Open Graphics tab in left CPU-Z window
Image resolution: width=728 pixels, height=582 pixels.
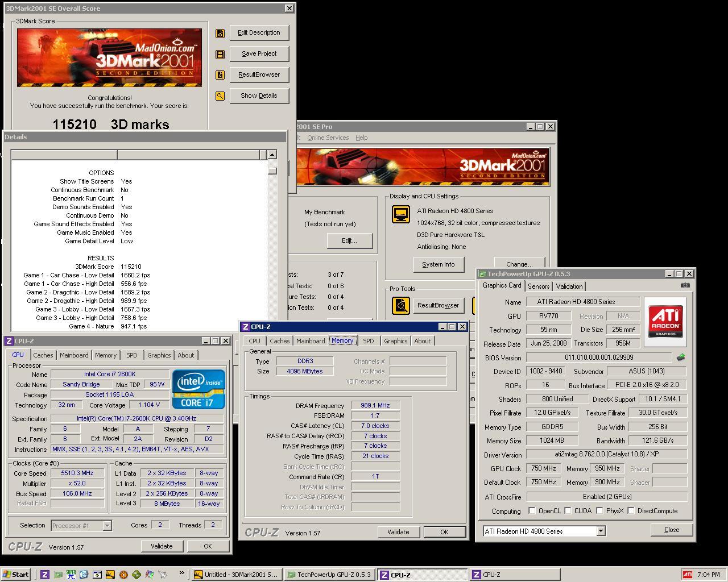[159, 355]
